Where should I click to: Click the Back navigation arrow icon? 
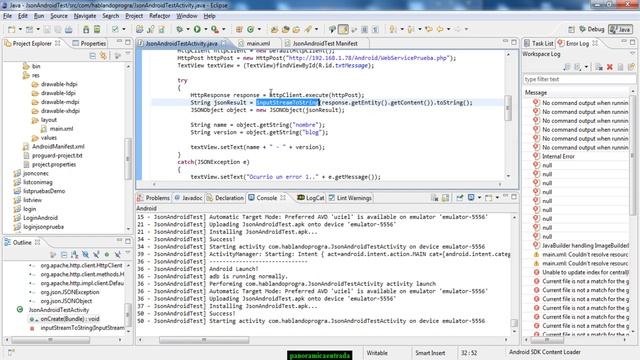point(440,29)
